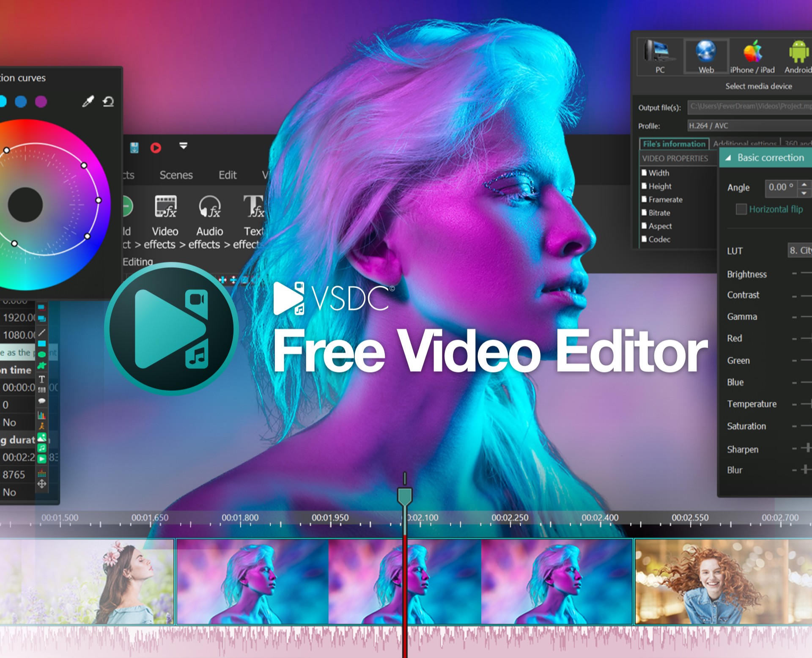812x658 pixels.
Task: Click the reset arrow in curves panel
Action: coord(108,101)
